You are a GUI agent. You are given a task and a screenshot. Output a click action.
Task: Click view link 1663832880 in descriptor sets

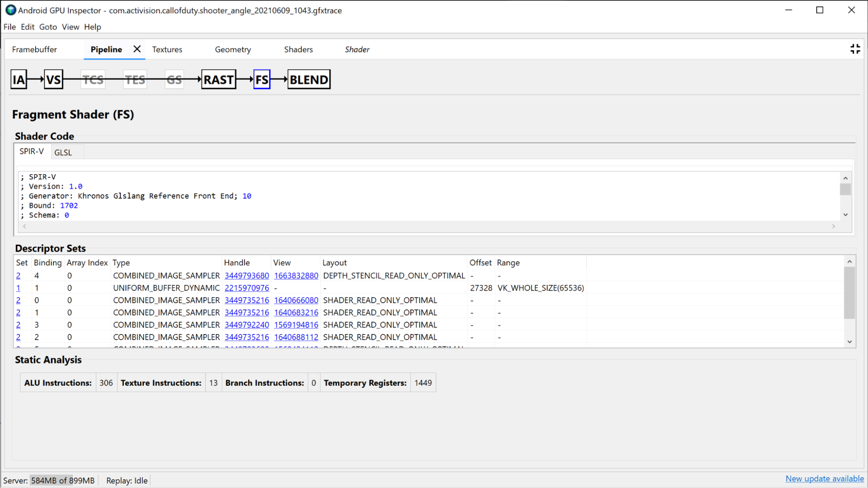coord(296,275)
